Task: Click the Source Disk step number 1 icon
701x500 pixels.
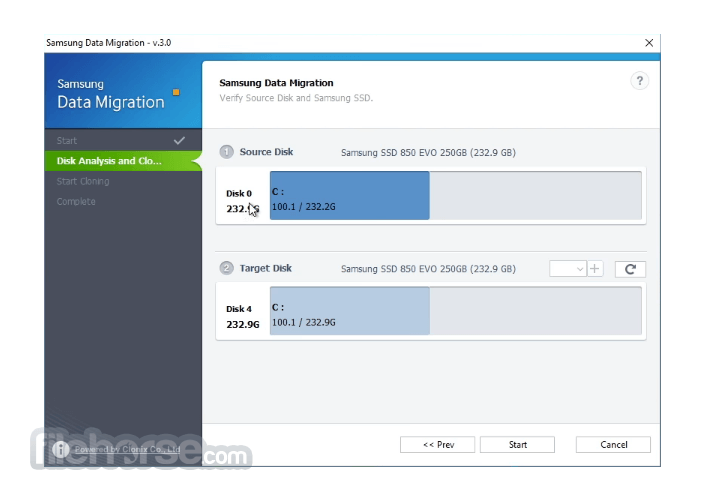Action: point(226,152)
